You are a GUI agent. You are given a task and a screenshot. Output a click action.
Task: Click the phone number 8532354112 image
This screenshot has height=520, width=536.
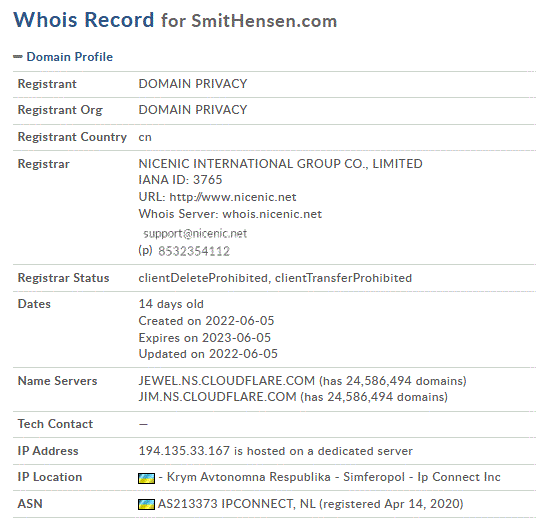pyautogui.click(x=194, y=251)
